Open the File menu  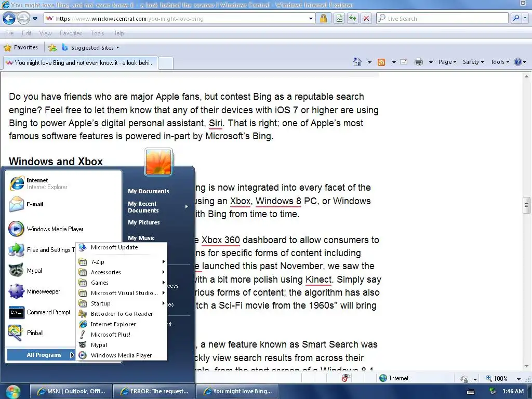click(9, 33)
